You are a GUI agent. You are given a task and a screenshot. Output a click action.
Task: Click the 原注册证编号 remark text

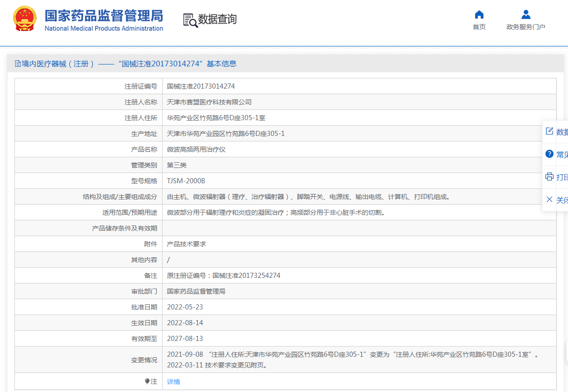point(224,276)
